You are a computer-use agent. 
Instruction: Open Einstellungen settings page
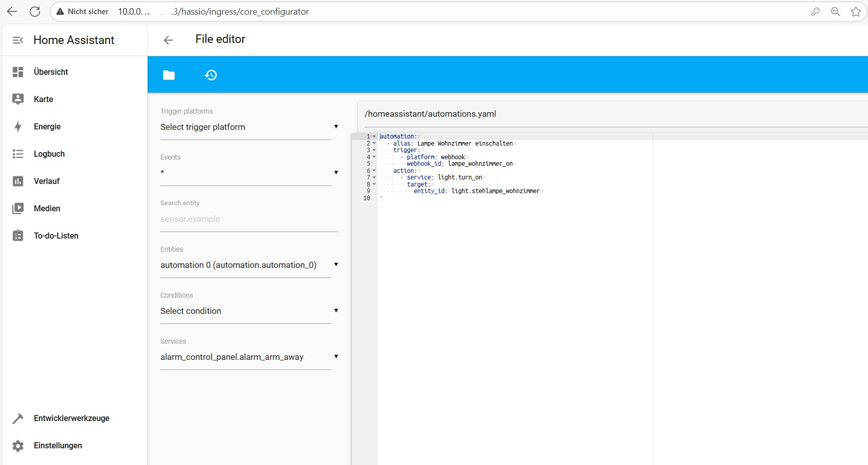point(58,445)
